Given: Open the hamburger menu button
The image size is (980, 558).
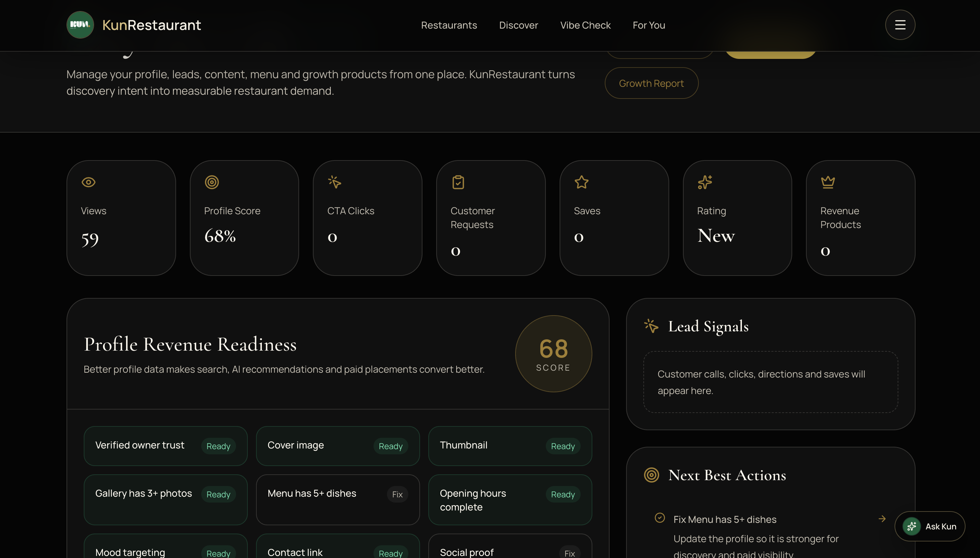Looking at the screenshot, I should coord(900,25).
